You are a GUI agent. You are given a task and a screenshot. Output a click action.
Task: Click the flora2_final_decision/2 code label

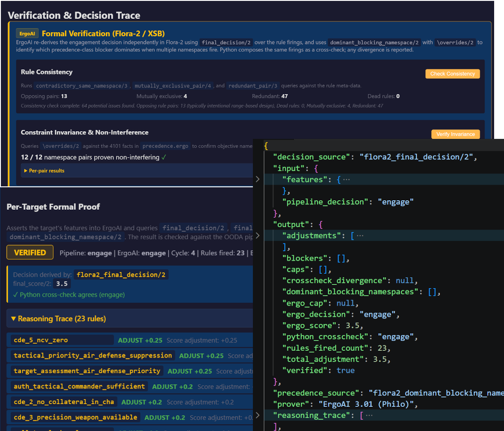(x=121, y=275)
